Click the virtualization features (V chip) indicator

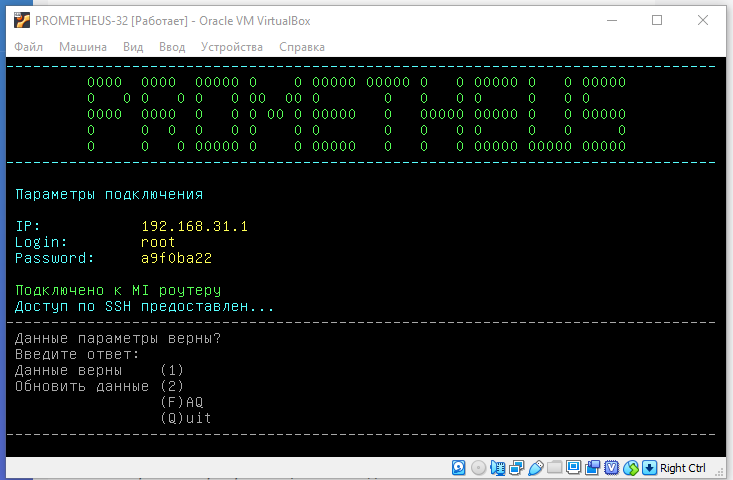pos(612,468)
